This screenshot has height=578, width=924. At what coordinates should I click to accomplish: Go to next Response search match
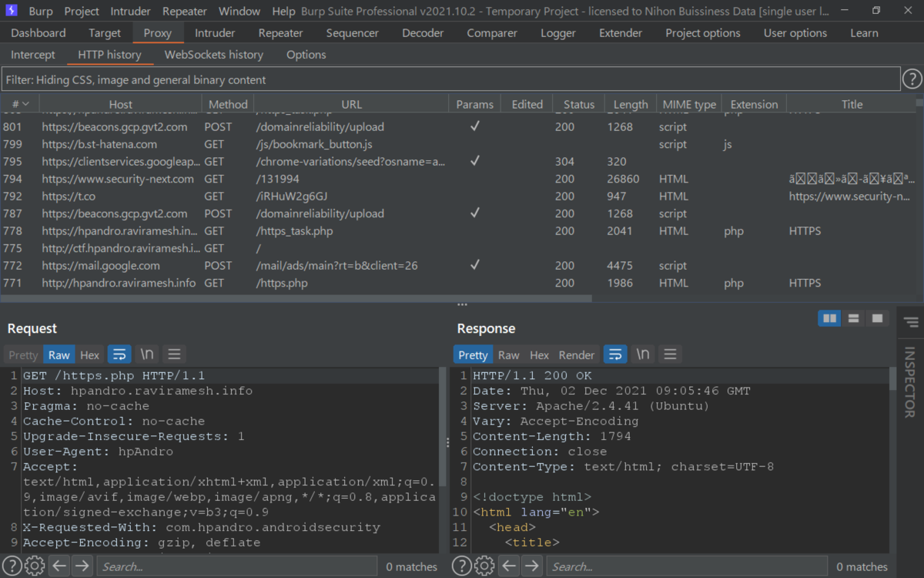[531, 566]
